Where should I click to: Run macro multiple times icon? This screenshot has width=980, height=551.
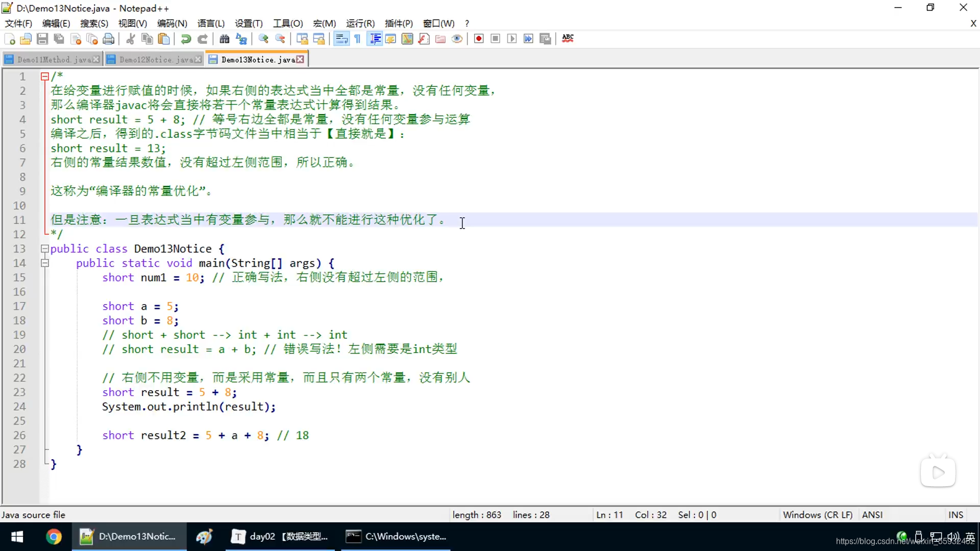528,39
